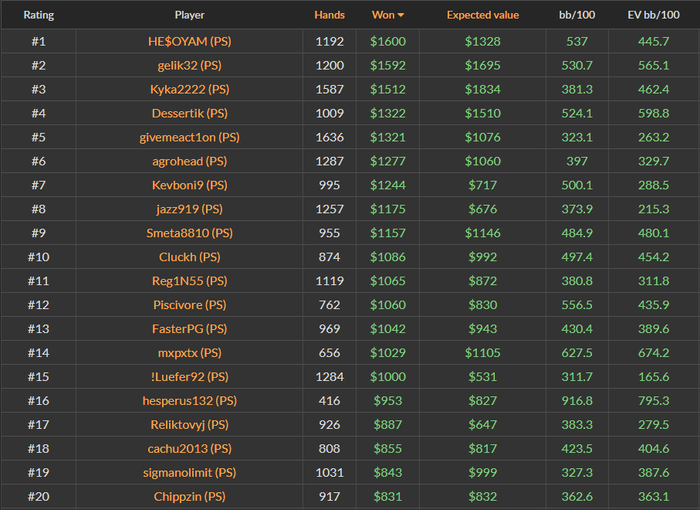Open Kevboni9 (PS) player link
Image resolution: width=700 pixels, height=510 pixels.
[189, 185]
